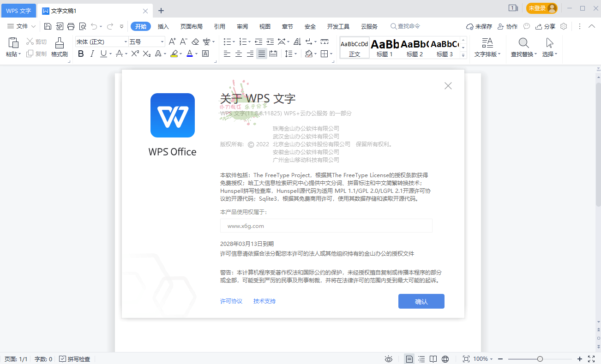The height and width of the screenshot is (364, 601).
Task: Open the text highlight color tool
Action: pos(174,54)
